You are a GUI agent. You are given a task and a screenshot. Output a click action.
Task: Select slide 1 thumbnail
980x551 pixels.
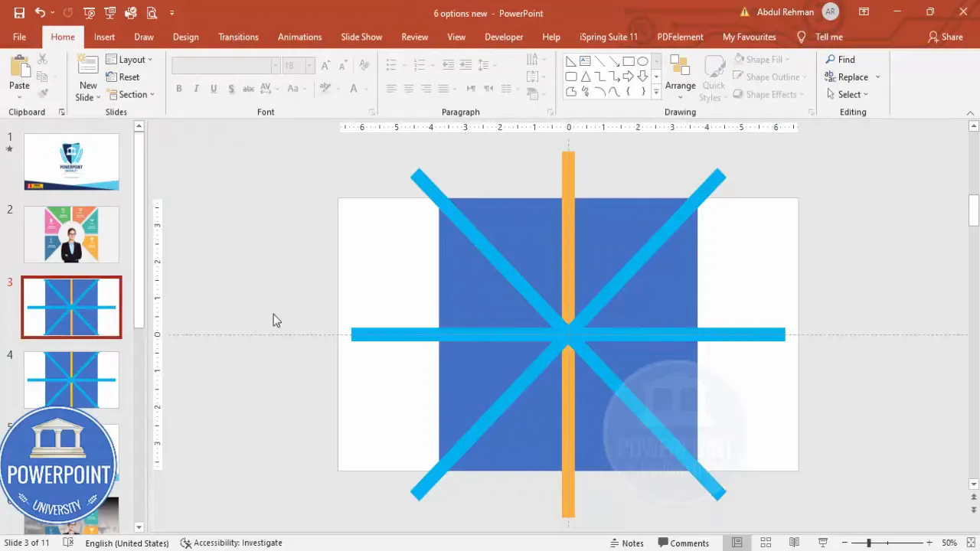click(x=71, y=161)
